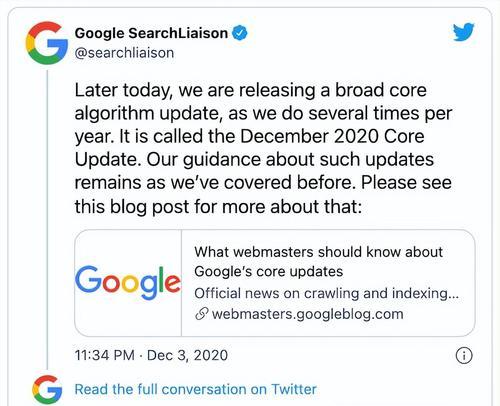
Task: Open the Google logo card thumbnail
Action: point(128,283)
